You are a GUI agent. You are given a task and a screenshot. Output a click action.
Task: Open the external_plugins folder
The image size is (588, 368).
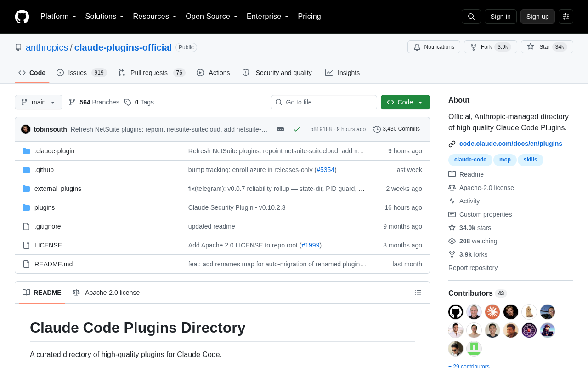(58, 189)
